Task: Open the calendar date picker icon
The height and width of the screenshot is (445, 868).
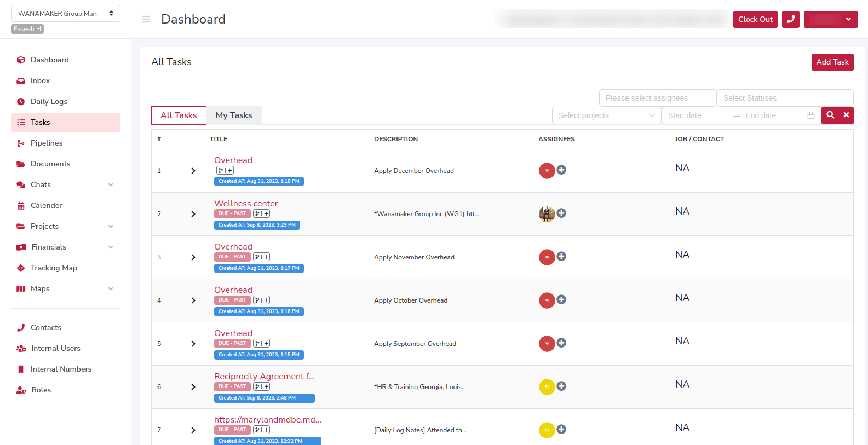Action: 811,115
